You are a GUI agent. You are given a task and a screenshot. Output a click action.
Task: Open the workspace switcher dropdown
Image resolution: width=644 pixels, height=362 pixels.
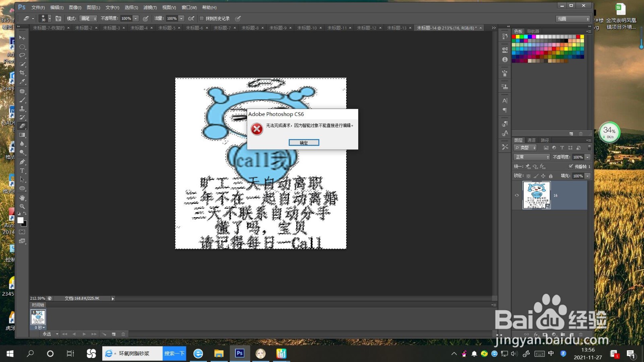(x=573, y=19)
